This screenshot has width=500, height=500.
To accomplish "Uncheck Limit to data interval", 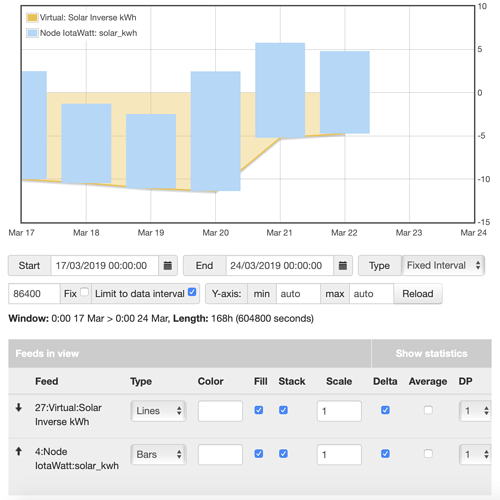I will [x=192, y=292].
